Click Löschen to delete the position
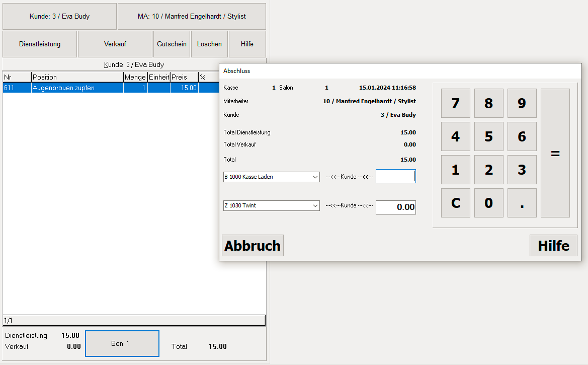 pyautogui.click(x=209, y=44)
